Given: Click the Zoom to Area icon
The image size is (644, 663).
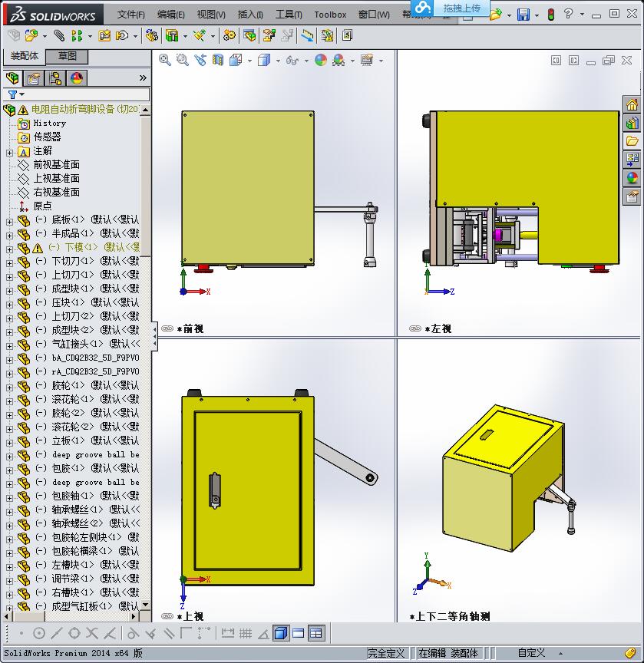Looking at the screenshot, I should [182, 60].
